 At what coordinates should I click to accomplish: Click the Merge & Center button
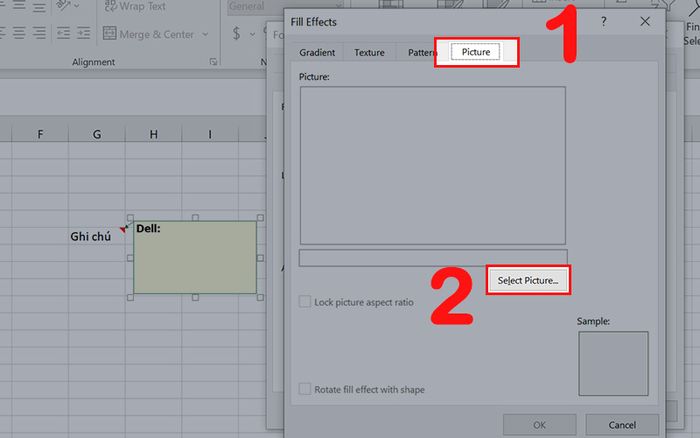149,34
